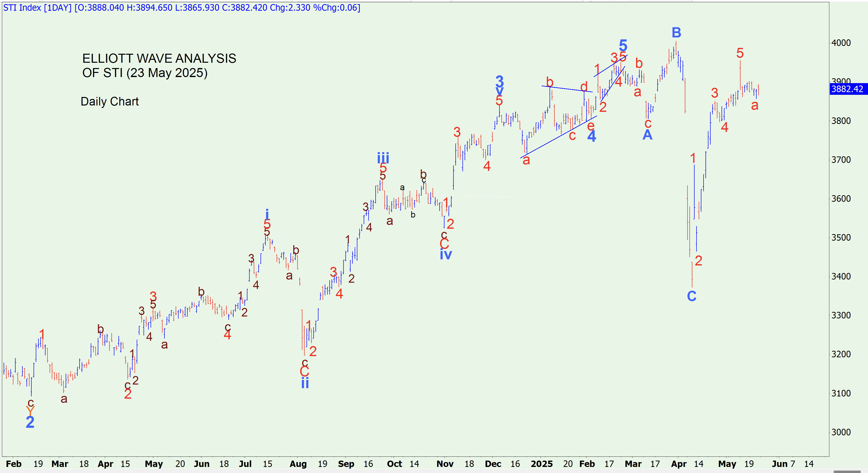Click the Sep date axis label
Image resolution: width=868 pixels, height=473 pixels.
346,464
